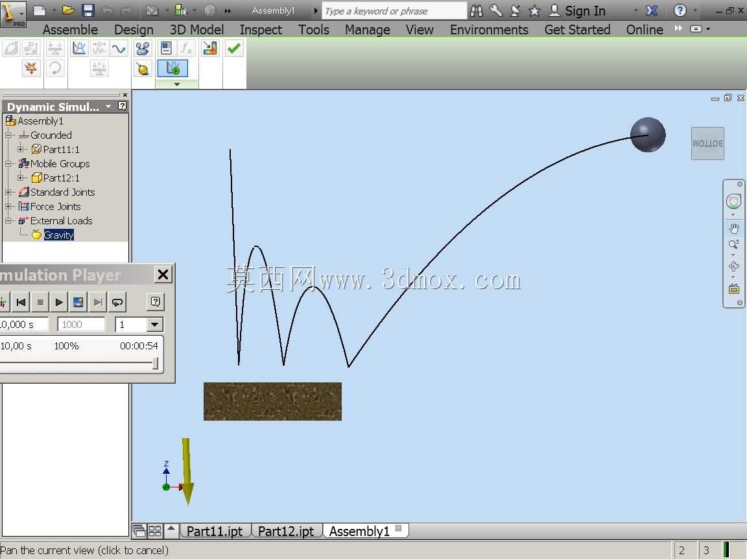Click the Unknown Force yellow ball icon
This screenshot has height=560, width=747.
point(143,69)
